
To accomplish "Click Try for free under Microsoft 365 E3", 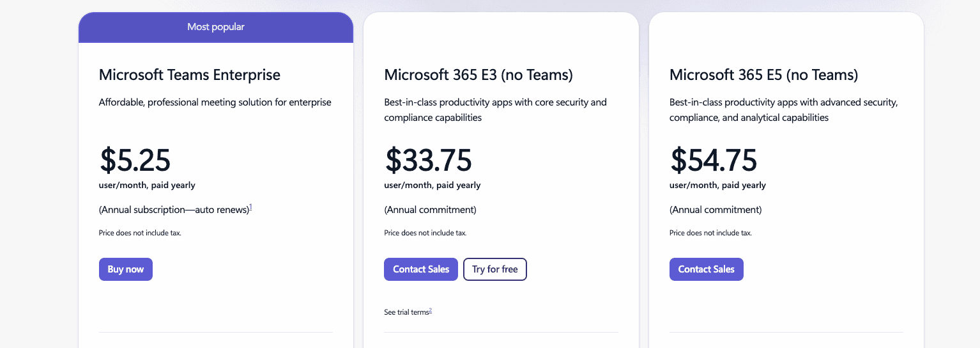I will 495,269.
